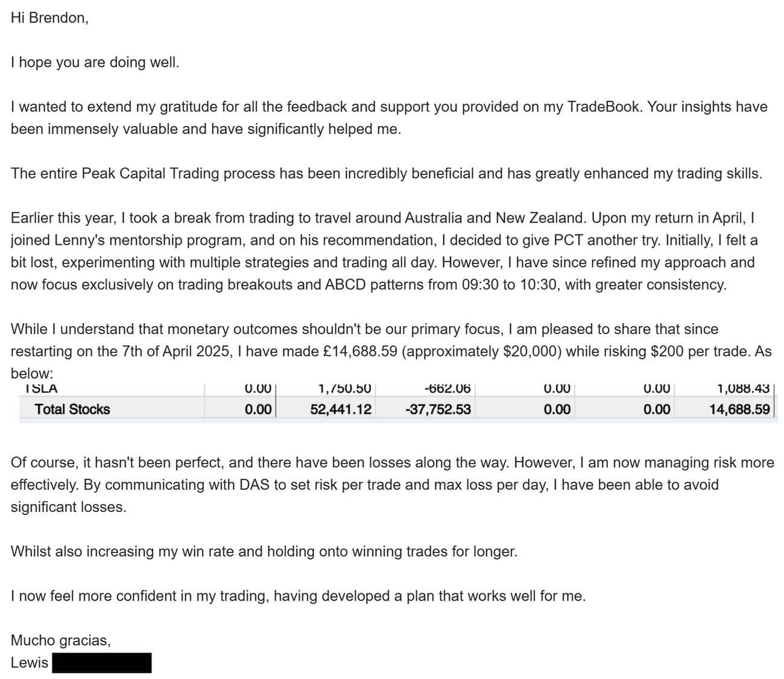Screen dimensions: 784x679
Task: Click the "Mucho gracias," sign-off
Action: 60,640
